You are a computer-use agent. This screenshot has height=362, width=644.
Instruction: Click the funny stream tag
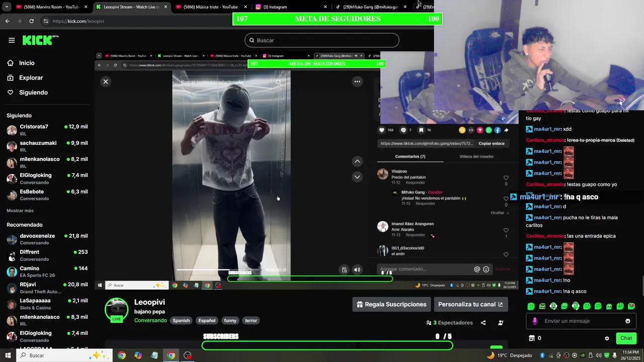tap(230, 320)
